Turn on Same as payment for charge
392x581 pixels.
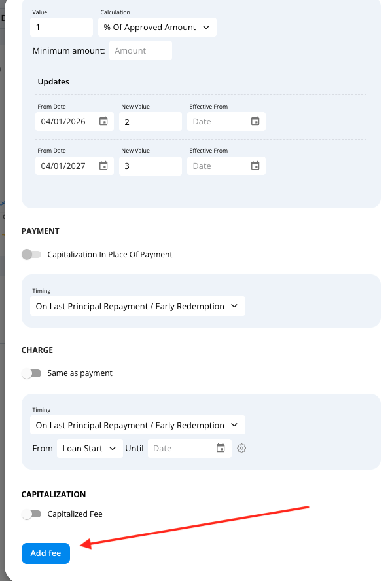pyautogui.click(x=31, y=373)
